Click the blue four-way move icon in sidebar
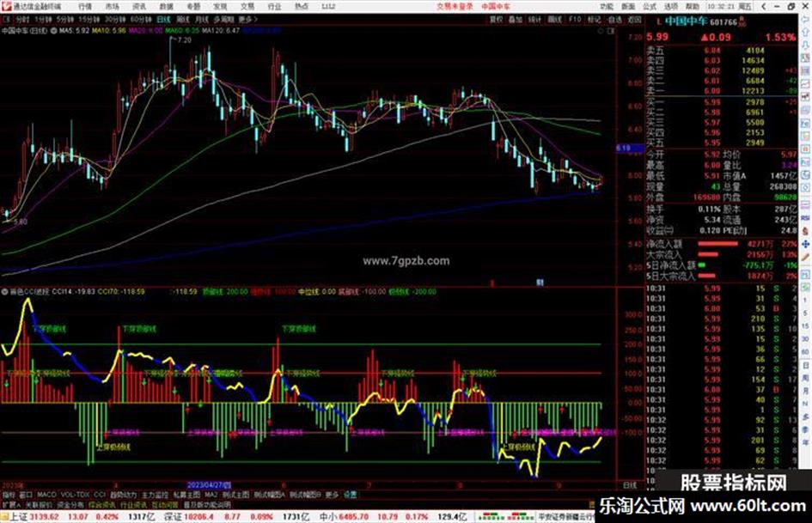This screenshot has height=523, width=812. tap(805, 244)
